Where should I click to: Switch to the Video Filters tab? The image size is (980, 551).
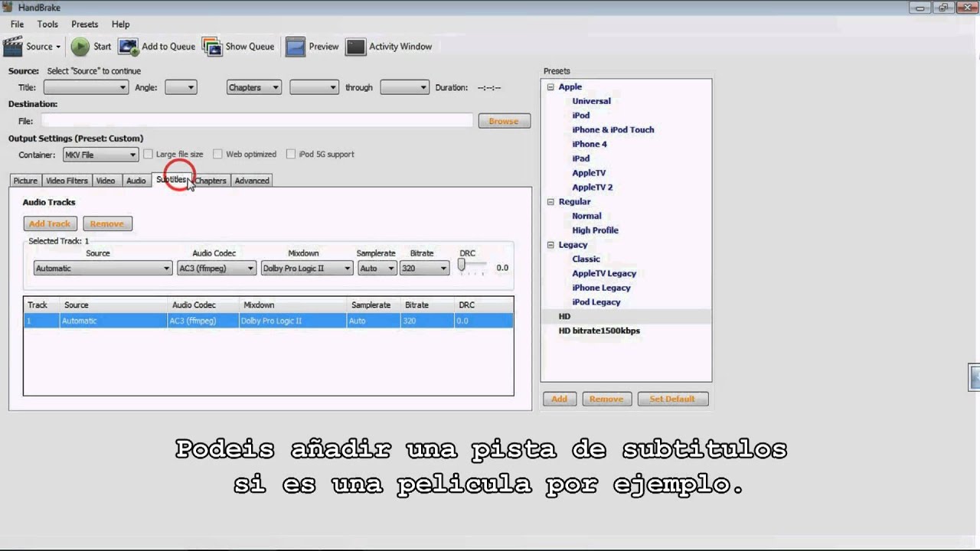(67, 181)
